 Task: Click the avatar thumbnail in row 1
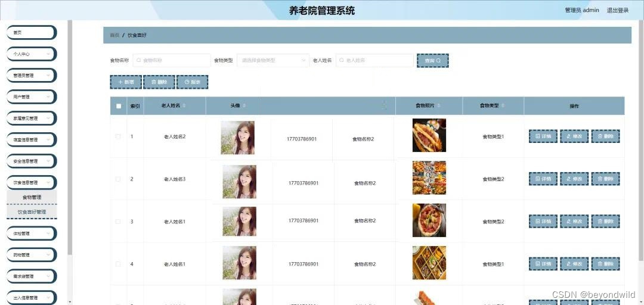pos(238,138)
